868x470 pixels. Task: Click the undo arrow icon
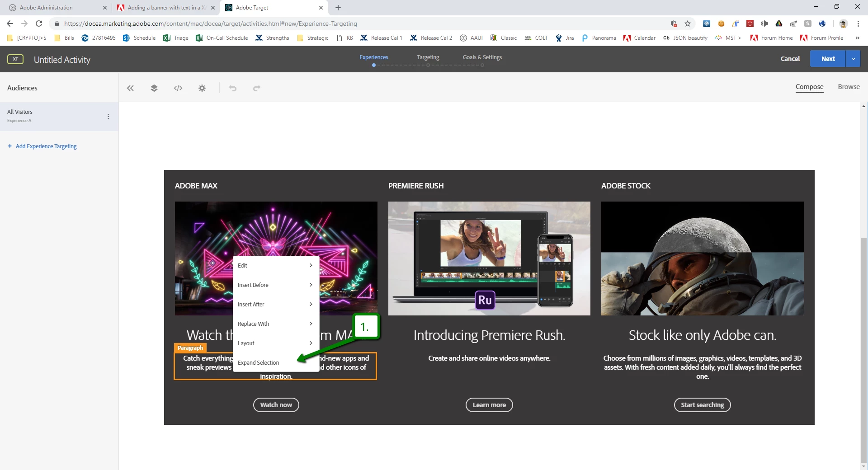(233, 88)
